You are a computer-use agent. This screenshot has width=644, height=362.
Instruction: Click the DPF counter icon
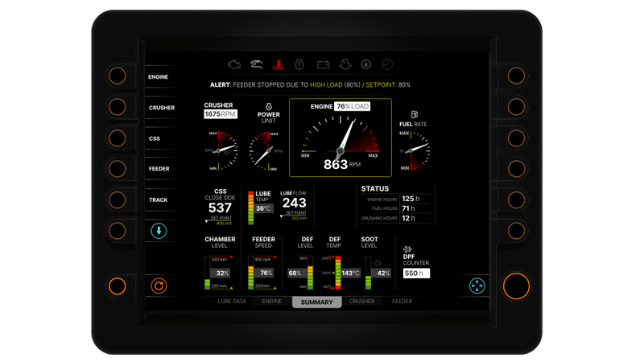coord(408,250)
